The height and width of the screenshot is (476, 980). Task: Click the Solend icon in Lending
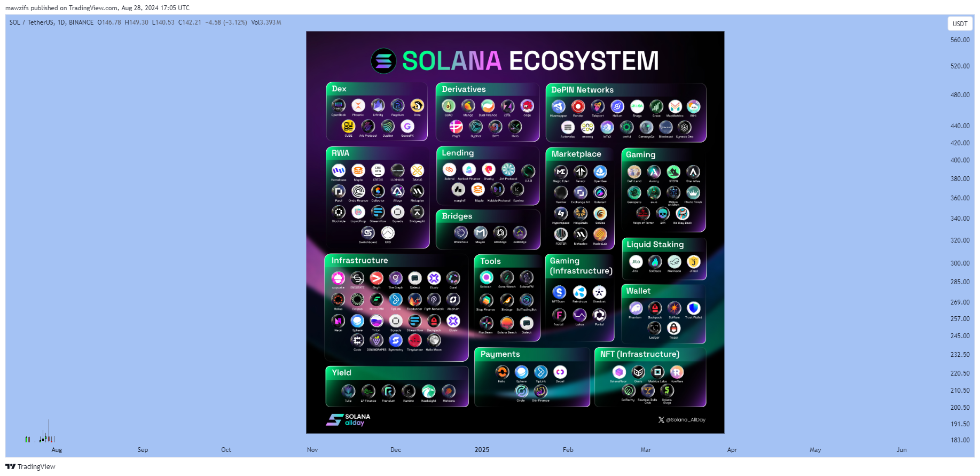(449, 169)
